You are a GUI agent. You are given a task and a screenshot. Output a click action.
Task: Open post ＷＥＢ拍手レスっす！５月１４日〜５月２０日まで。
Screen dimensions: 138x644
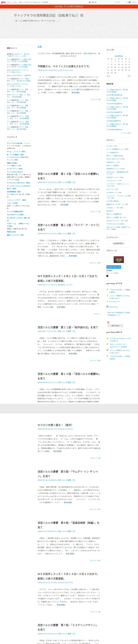click(x=68, y=576)
